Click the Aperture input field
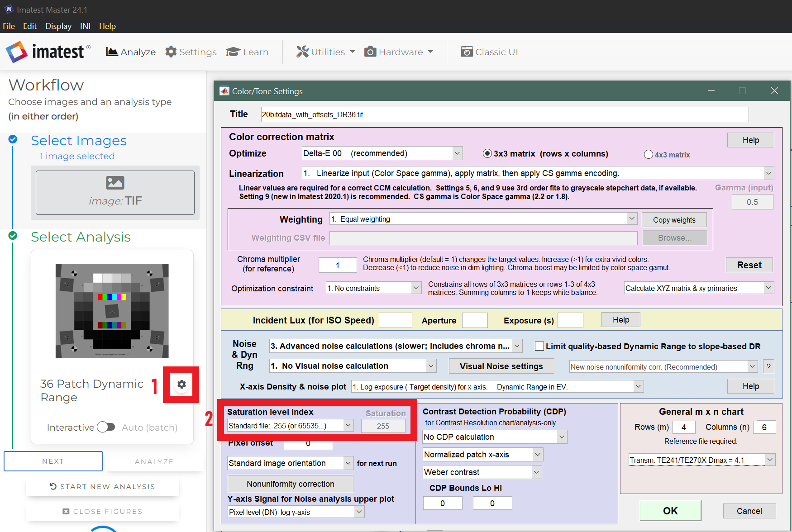 [x=475, y=320]
